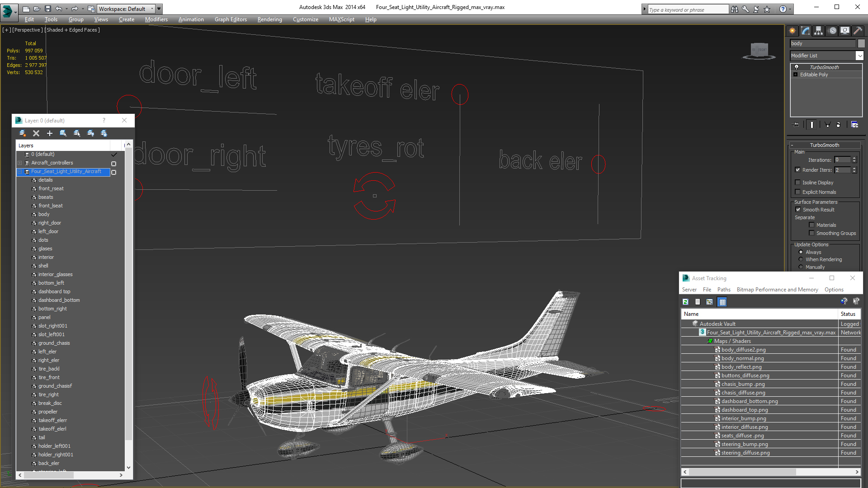This screenshot has height=488, width=868.
Task: Open the Hierarchy command panel tab
Action: (x=818, y=31)
